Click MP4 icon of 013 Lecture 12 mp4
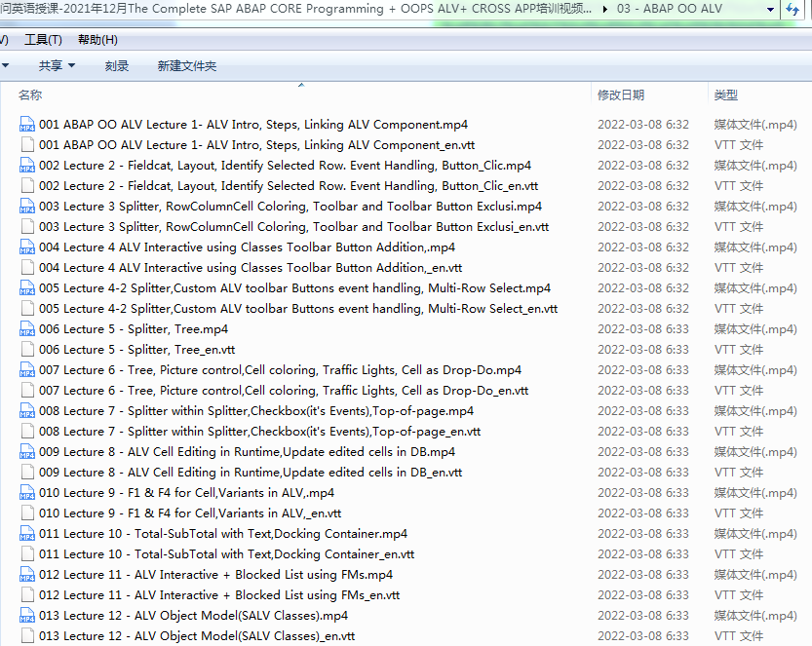The height and width of the screenshot is (646, 812). [27, 615]
